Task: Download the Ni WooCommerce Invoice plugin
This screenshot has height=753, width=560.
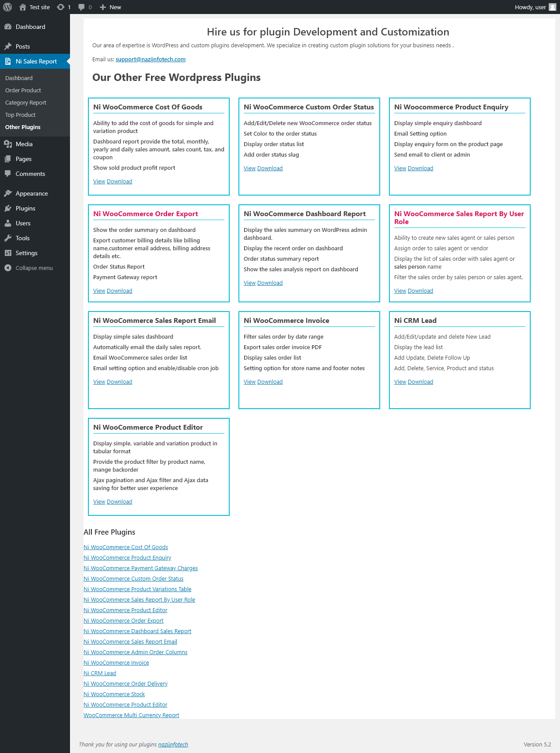Action: [270, 382]
